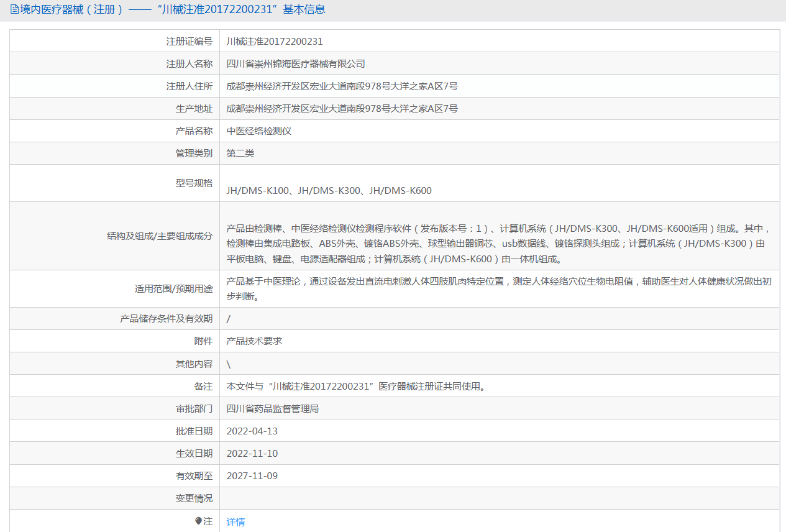Click the 结构及组成/主要组成成分 label
This screenshot has height=532, width=786.
coord(160,236)
